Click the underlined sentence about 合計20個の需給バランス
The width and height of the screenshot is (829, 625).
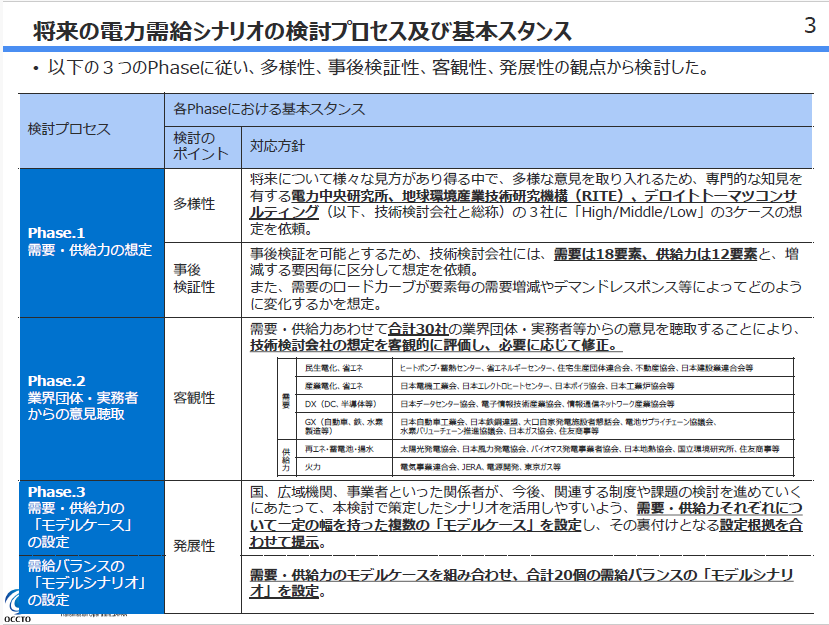522,583
